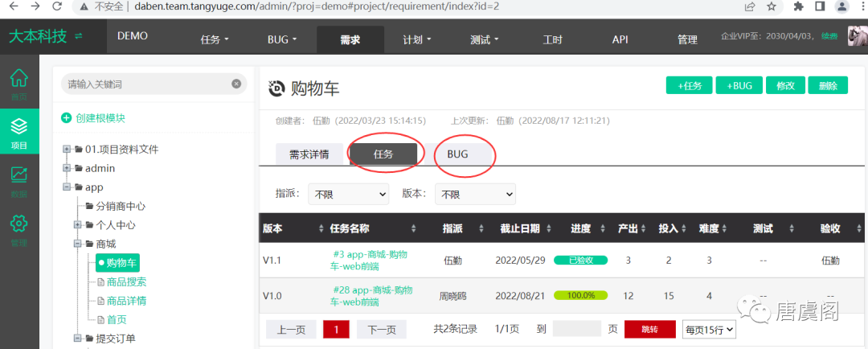Image resolution: width=868 pixels, height=349 pixels.
Task: Go back with the browser back arrow
Action: tap(14, 6)
